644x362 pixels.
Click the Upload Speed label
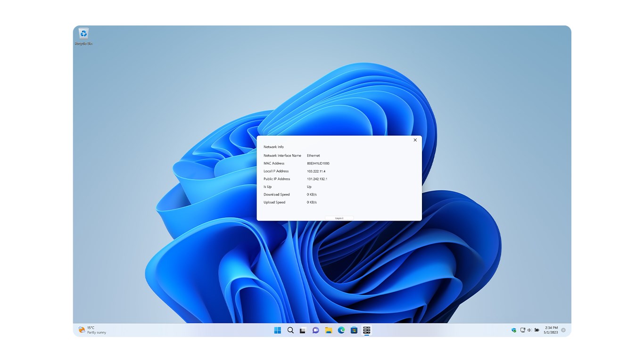click(x=275, y=203)
